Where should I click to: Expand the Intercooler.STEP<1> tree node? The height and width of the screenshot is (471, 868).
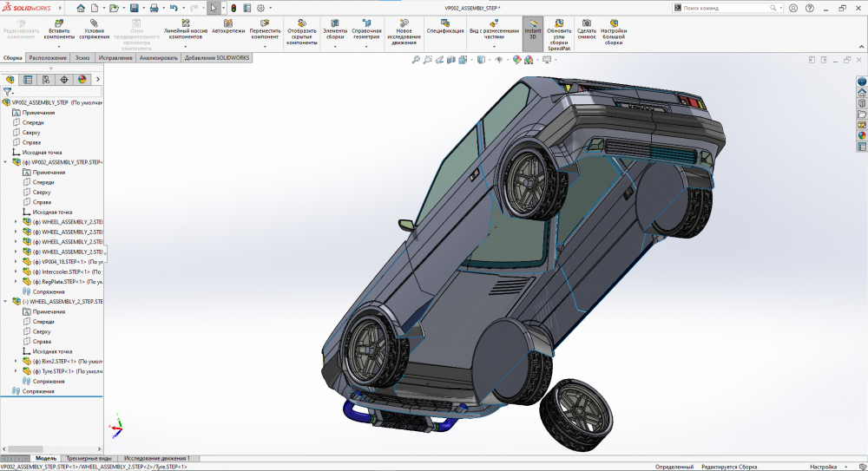point(16,271)
